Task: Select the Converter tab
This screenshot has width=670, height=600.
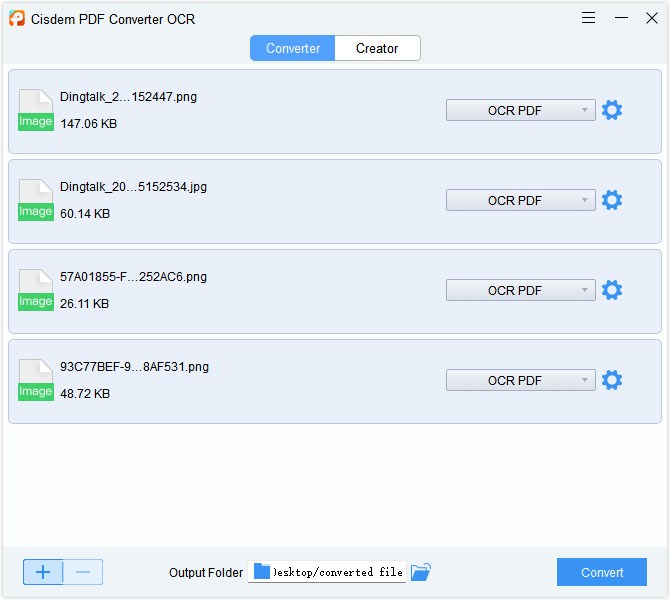Action: click(293, 48)
